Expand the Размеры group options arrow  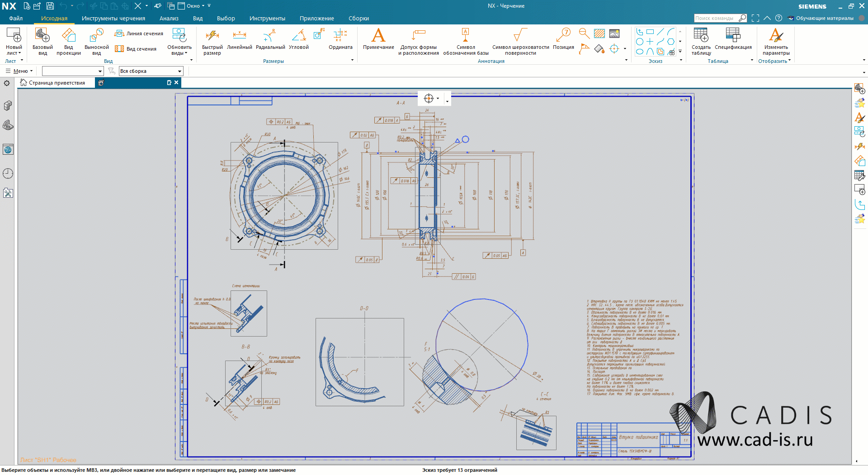pos(352,60)
